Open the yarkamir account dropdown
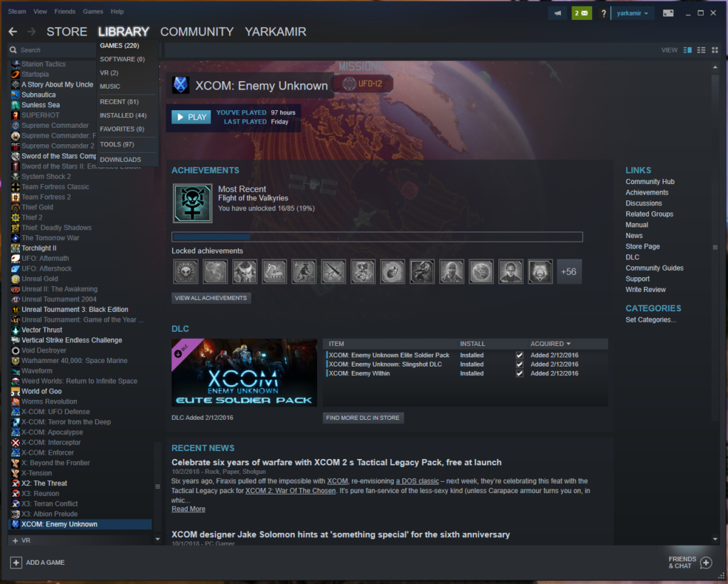Screen dimensions: 728x584 [x=632, y=13]
